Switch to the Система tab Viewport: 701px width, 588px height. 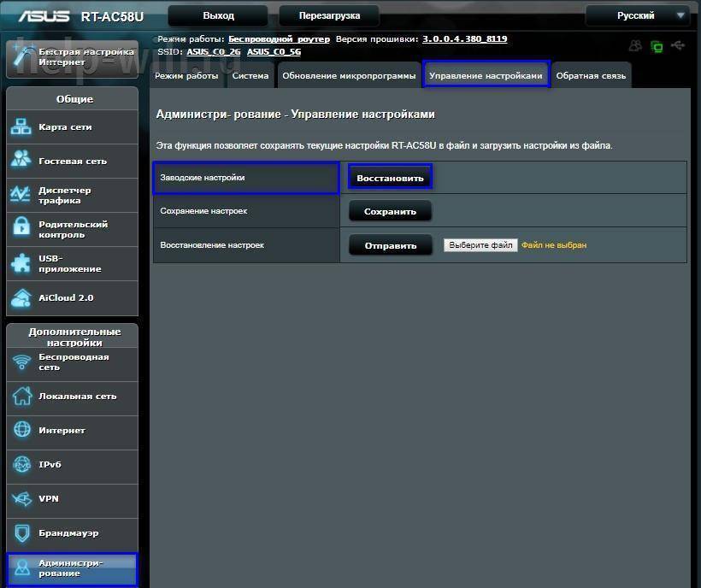250,75
